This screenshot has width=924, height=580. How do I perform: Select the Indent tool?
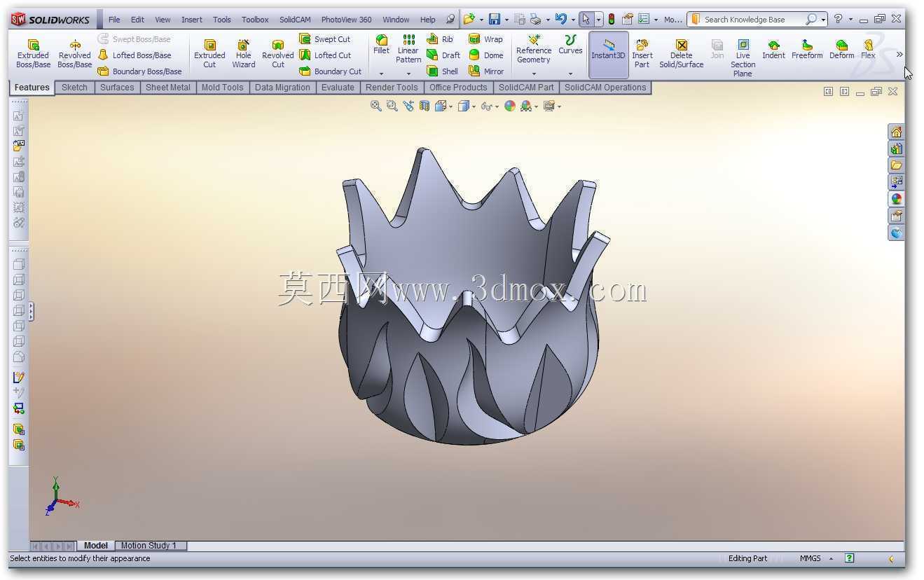click(x=773, y=49)
